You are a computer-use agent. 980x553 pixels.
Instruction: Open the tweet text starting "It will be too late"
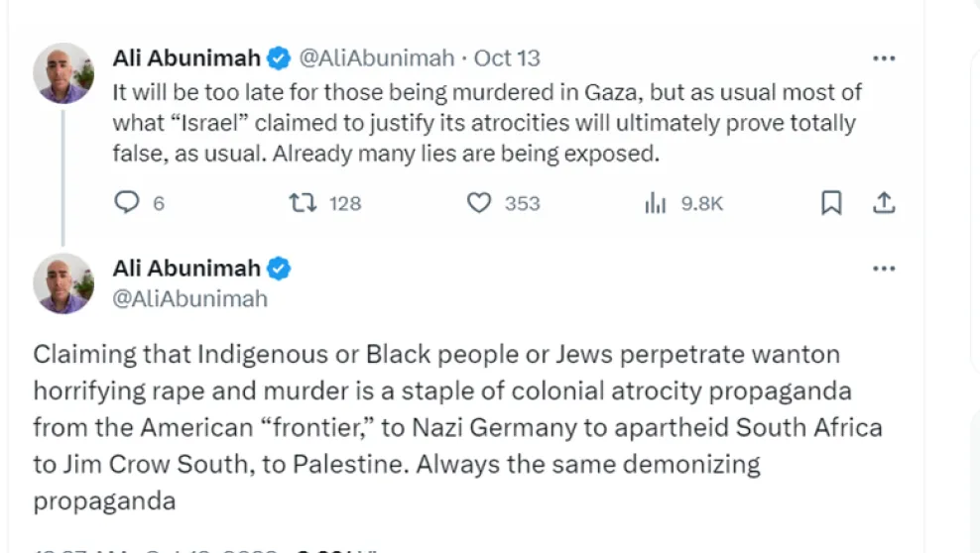coord(486,123)
